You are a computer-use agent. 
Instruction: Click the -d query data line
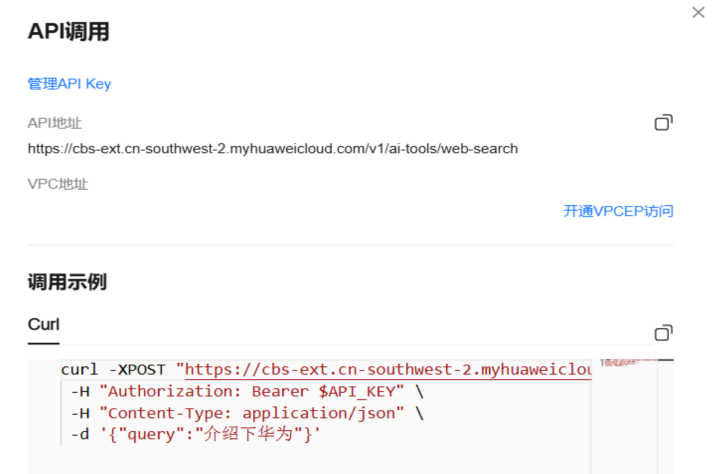196,434
